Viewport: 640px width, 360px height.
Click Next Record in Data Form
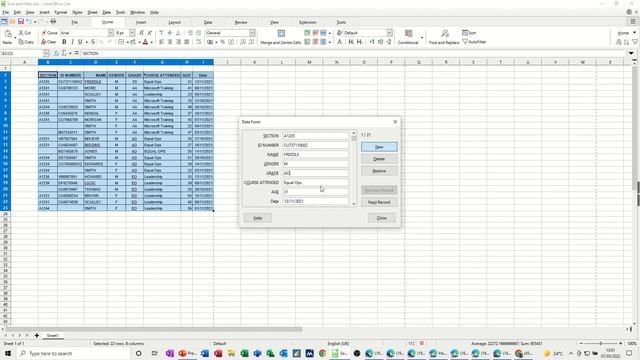[x=379, y=202]
